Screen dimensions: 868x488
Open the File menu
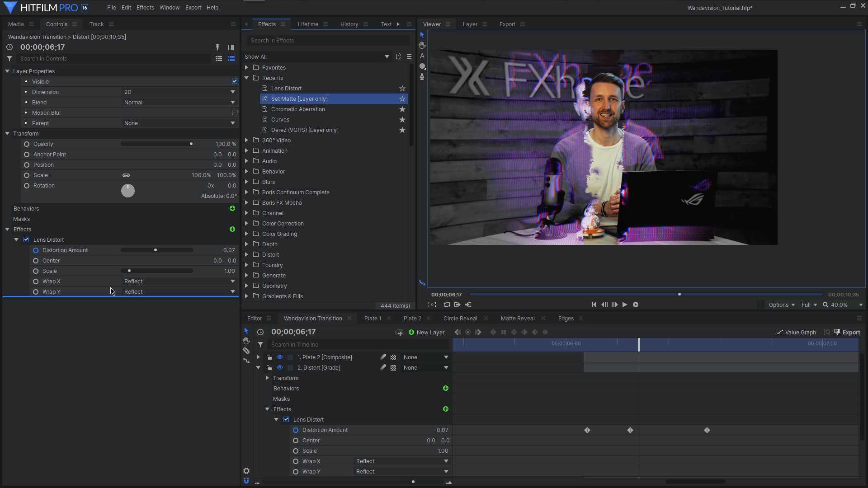point(112,8)
